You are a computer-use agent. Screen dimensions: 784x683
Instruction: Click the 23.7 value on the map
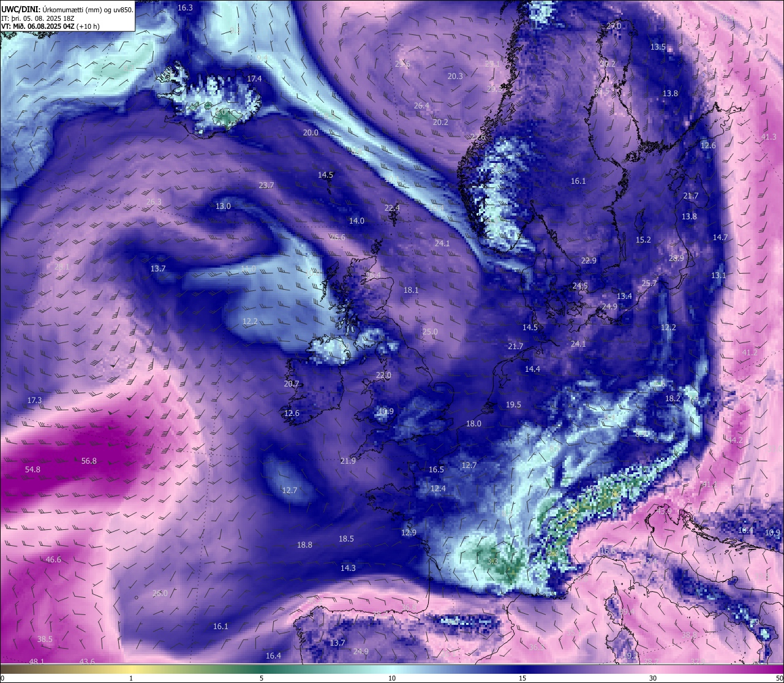click(x=266, y=185)
